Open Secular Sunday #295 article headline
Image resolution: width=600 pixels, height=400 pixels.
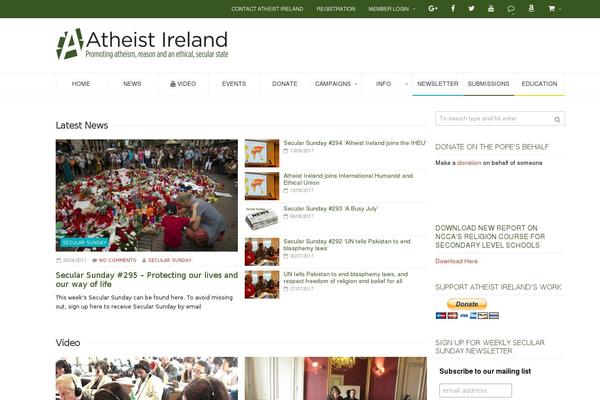point(147,280)
